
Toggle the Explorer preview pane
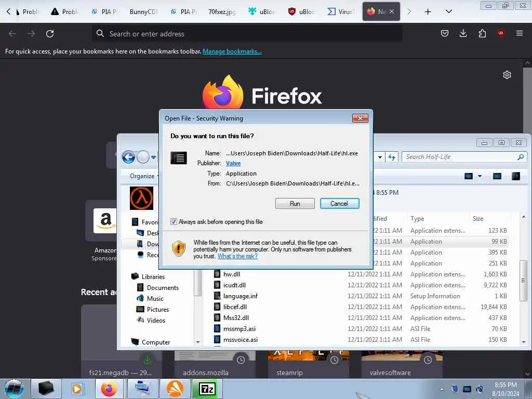(x=497, y=176)
